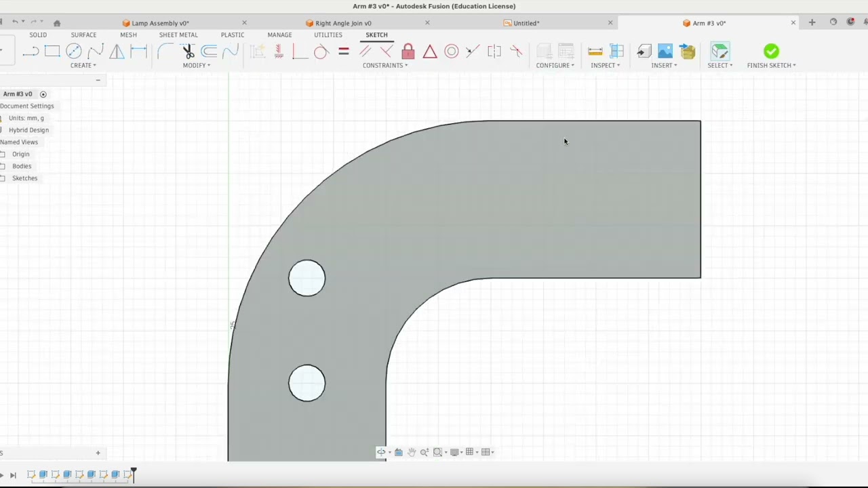Screen dimensions: 868x488
Task: Click the green Finish Sketch checkmark
Action: click(x=771, y=52)
